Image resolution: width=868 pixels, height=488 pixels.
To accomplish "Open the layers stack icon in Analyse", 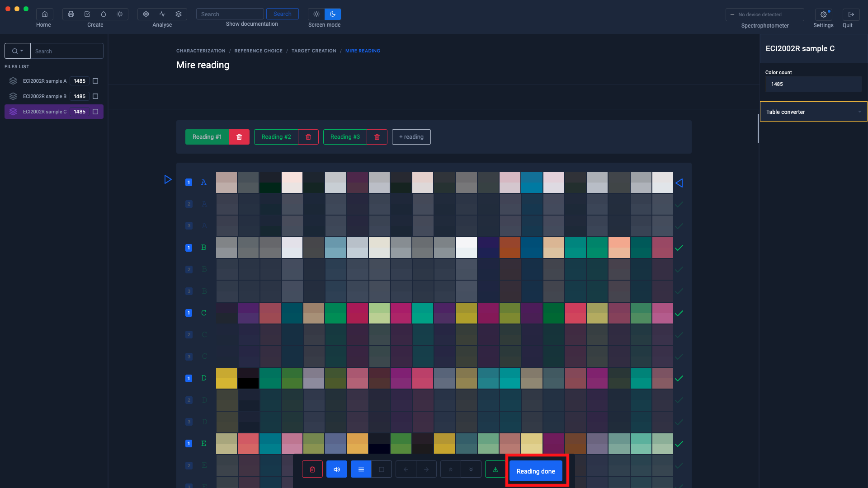I will pyautogui.click(x=179, y=14).
